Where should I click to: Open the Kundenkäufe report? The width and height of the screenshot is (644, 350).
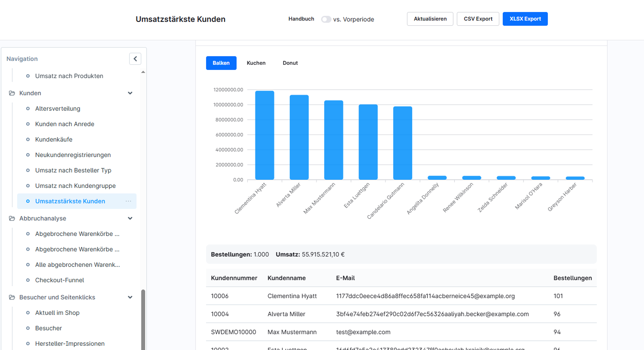coord(54,139)
